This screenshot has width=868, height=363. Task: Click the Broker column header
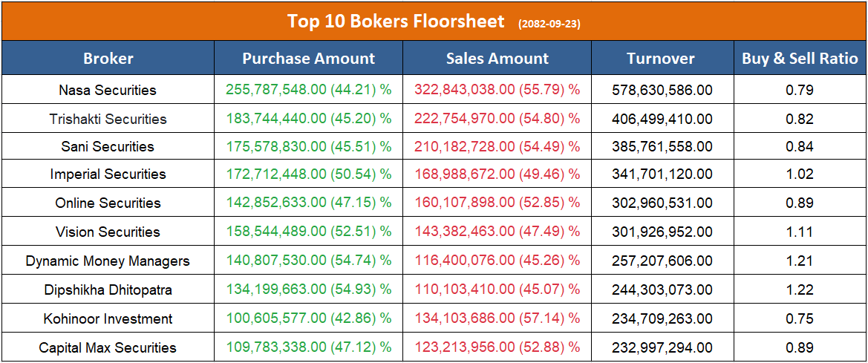108,59
